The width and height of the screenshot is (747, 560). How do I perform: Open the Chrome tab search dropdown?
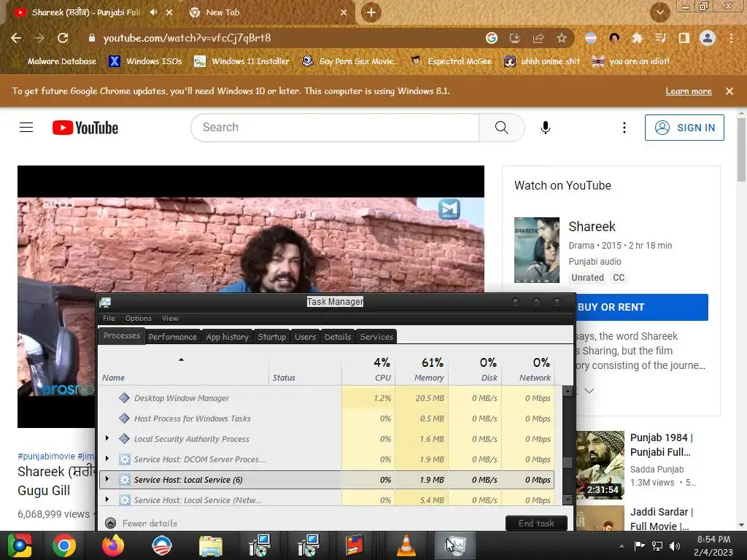[659, 12]
